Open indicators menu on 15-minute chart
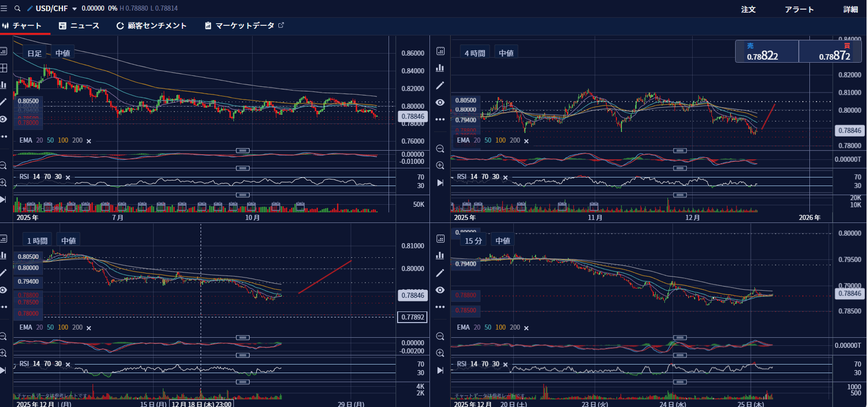Viewport: 868px width, 407px height. point(440,255)
